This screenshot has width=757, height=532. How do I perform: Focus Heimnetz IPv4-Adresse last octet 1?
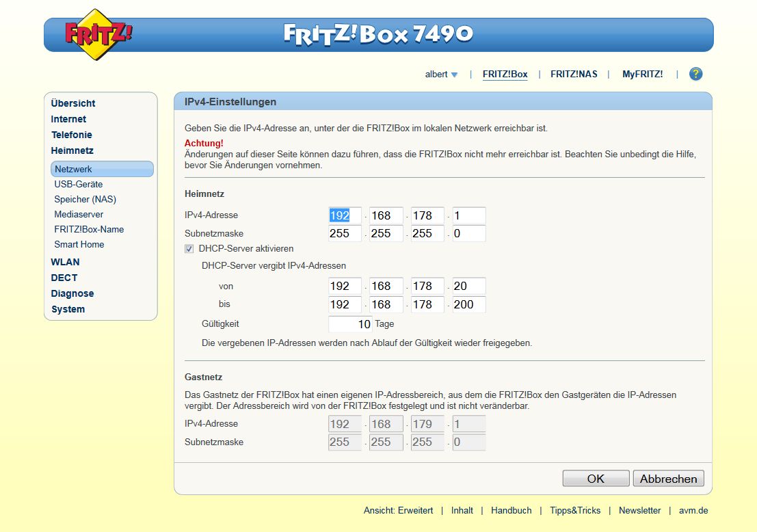point(469,215)
